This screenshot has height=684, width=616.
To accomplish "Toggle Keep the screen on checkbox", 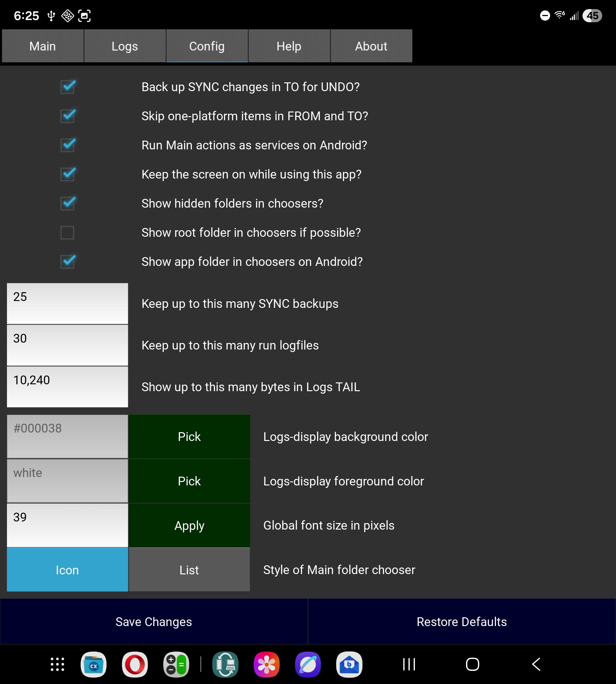I will pos(67,174).
